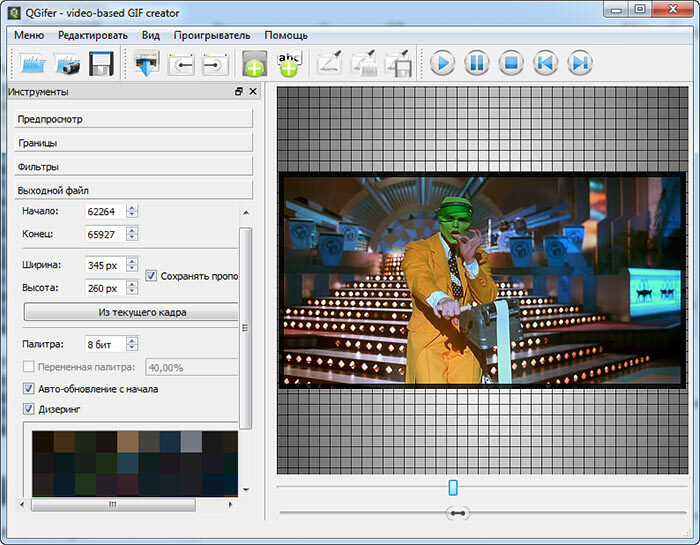Open the Проигрыватель menu

(212, 35)
